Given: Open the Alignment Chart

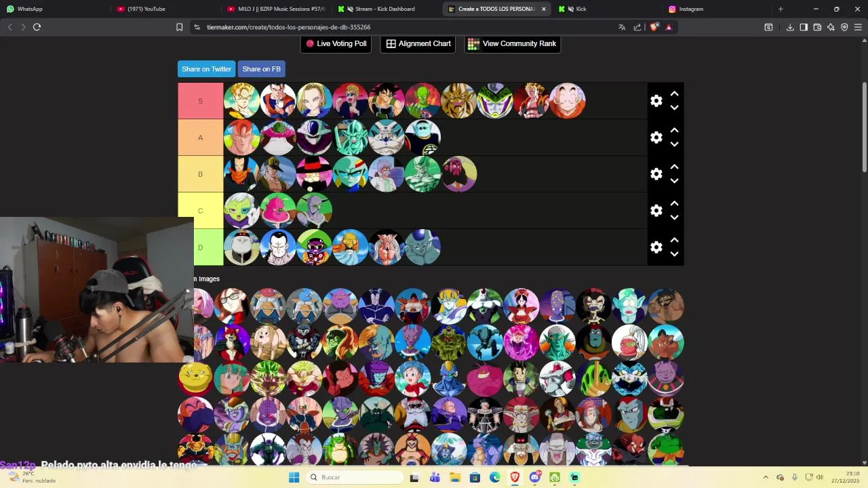Looking at the screenshot, I should tap(418, 43).
